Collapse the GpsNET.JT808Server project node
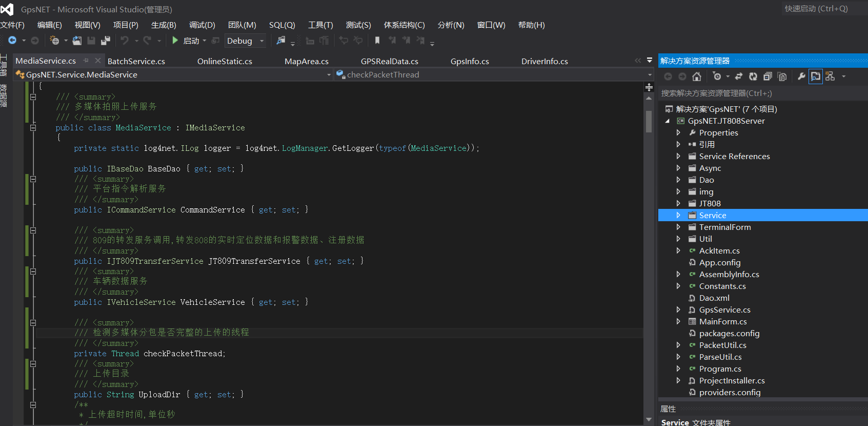The height and width of the screenshot is (426, 868). pyautogui.click(x=667, y=121)
